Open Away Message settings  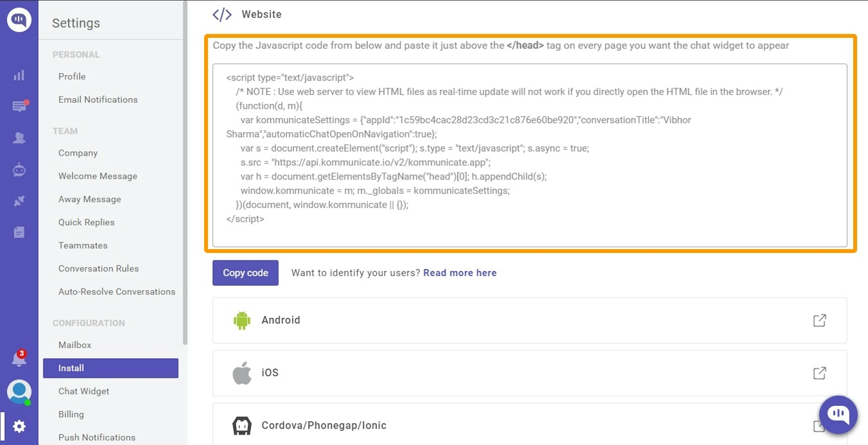(90, 199)
